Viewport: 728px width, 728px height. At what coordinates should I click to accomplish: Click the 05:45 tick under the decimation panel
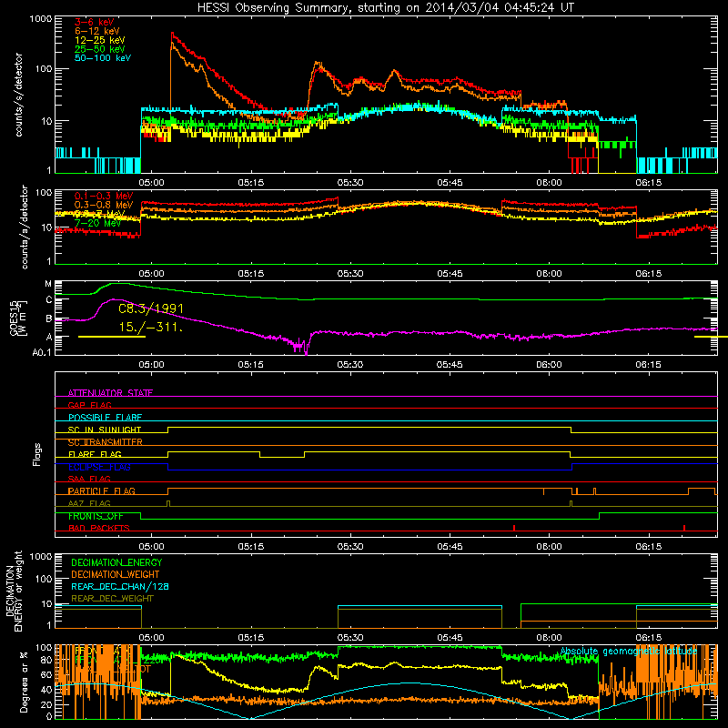tap(450, 638)
